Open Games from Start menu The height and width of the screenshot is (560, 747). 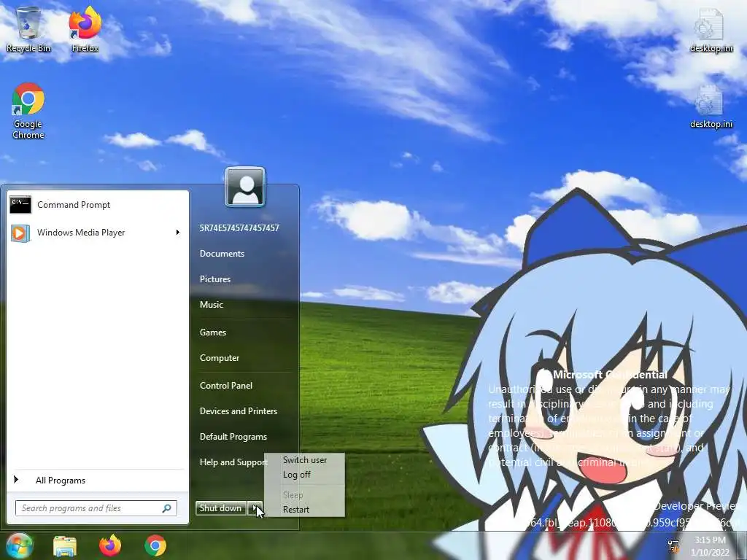pyautogui.click(x=212, y=332)
